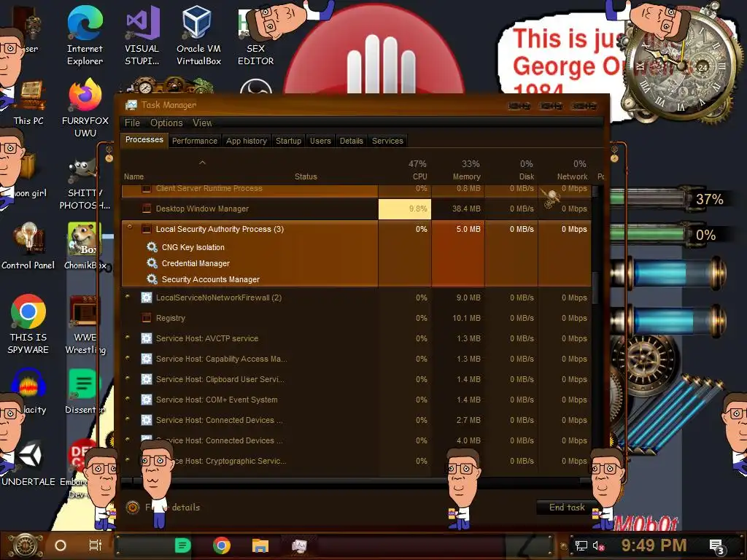Screen dimensions: 747x560
Task: Open the ChomikBox desktop icon
Action: (85, 246)
